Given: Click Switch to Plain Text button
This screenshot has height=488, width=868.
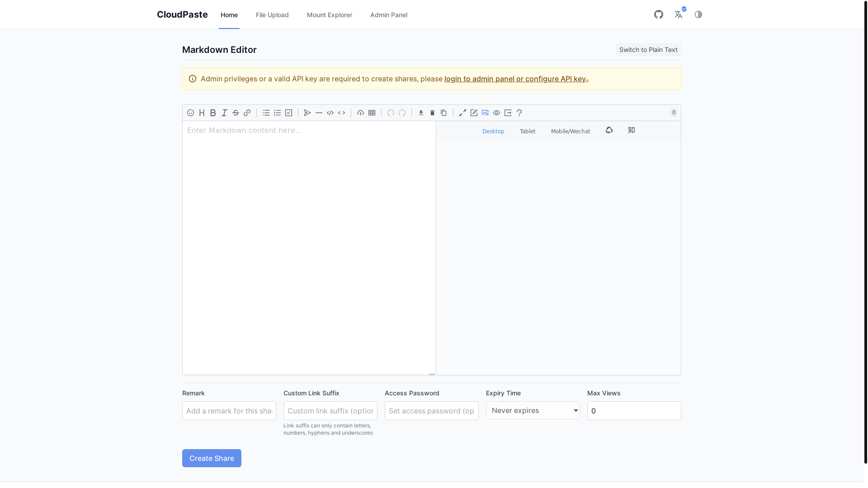Looking at the screenshot, I should [x=648, y=50].
